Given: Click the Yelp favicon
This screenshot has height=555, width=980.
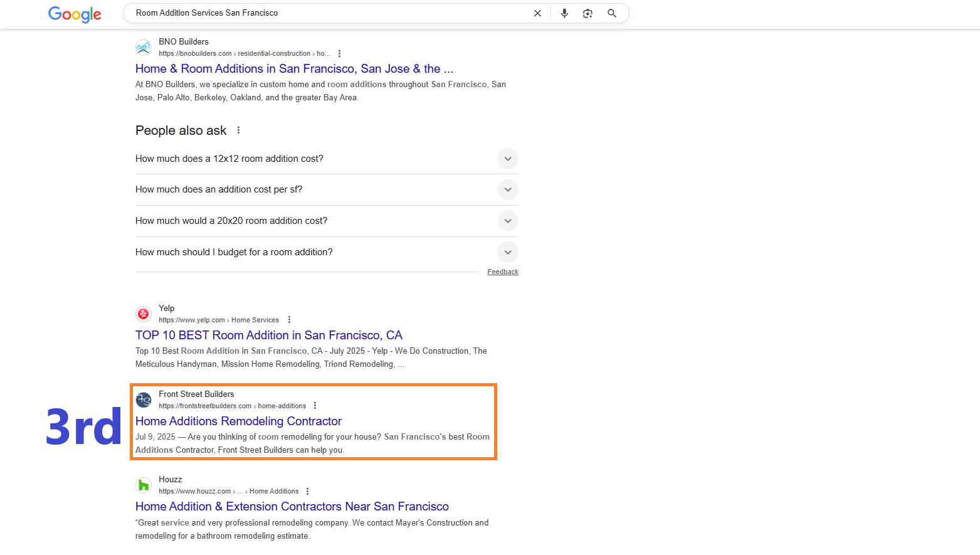Looking at the screenshot, I should tap(144, 314).
